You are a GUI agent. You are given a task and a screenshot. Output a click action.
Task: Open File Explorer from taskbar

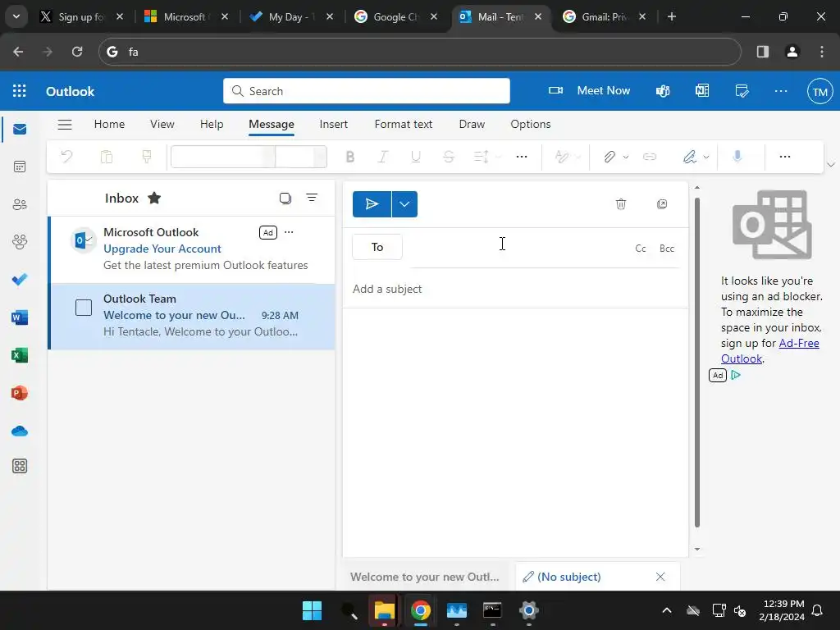tap(384, 610)
